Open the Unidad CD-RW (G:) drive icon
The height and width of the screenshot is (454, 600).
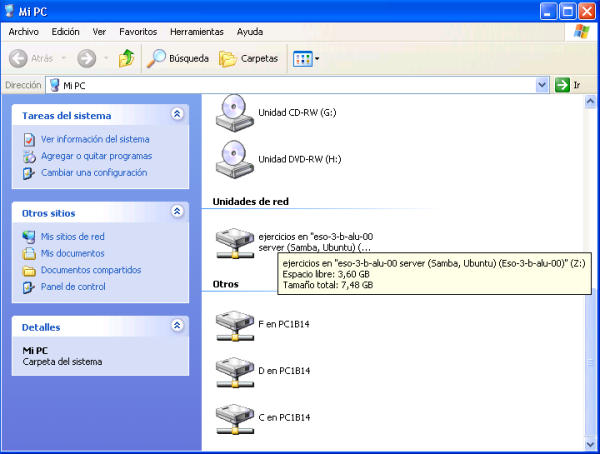point(234,111)
